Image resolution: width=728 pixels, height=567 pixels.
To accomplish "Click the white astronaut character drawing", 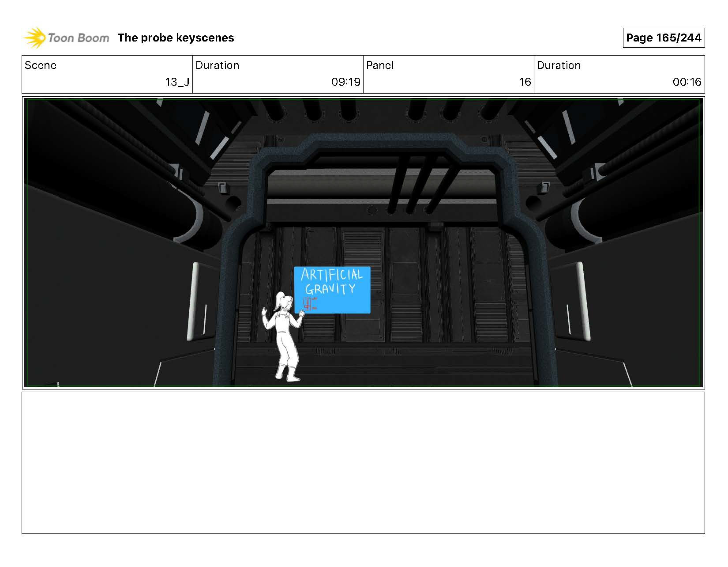I will click(x=283, y=336).
